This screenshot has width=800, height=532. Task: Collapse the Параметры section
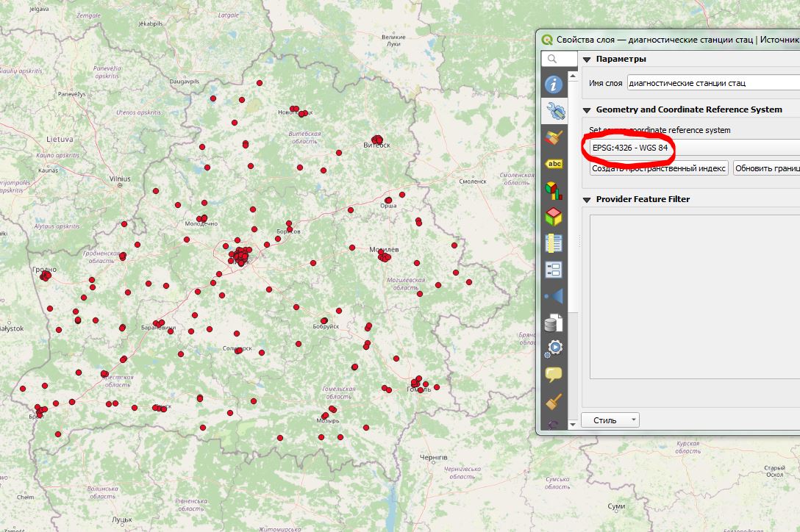pyautogui.click(x=587, y=60)
